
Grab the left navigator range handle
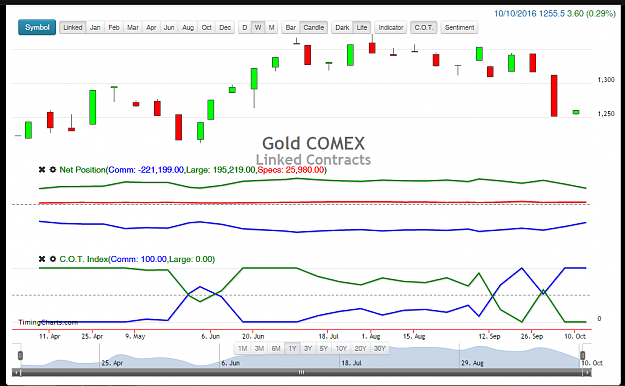coord(20,355)
